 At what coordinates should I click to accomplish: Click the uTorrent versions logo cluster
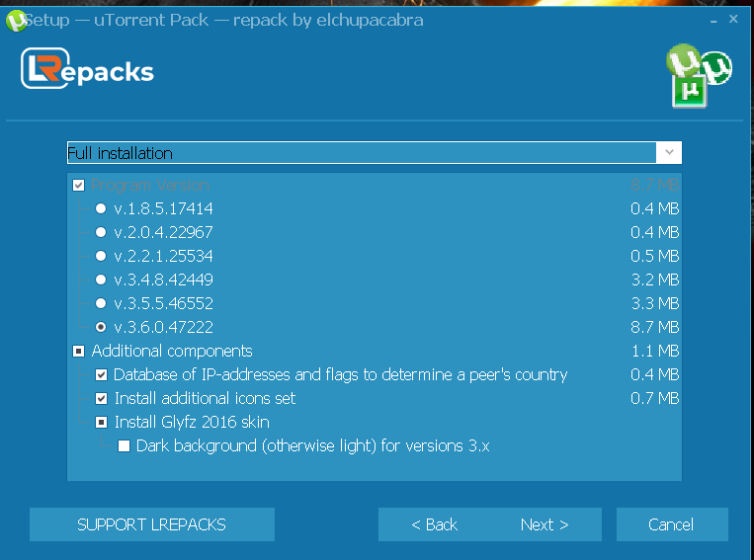(699, 75)
